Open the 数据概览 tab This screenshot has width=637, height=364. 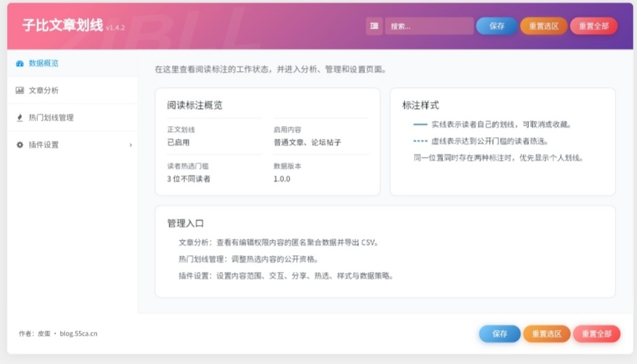72,63
